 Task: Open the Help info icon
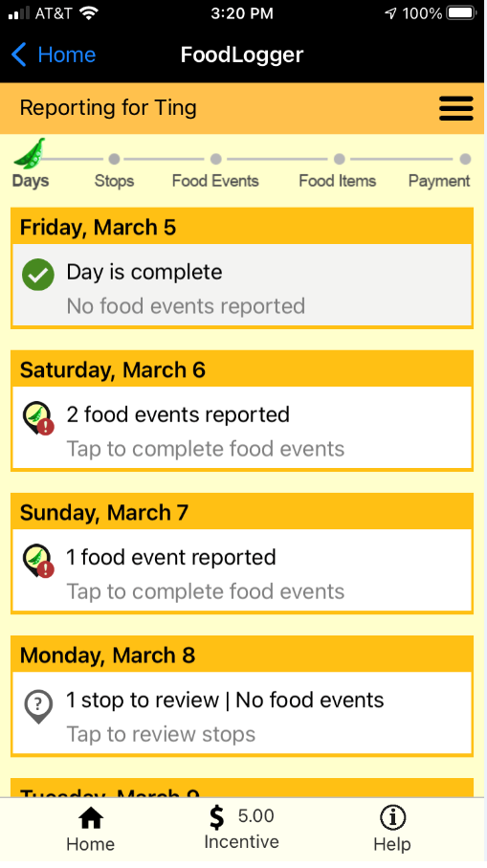coord(392,817)
